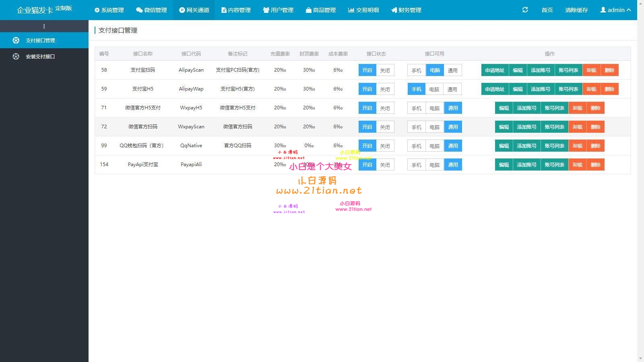The width and height of the screenshot is (644, 362).
Task: Expand the admin account menu
Action: (615, 10)
